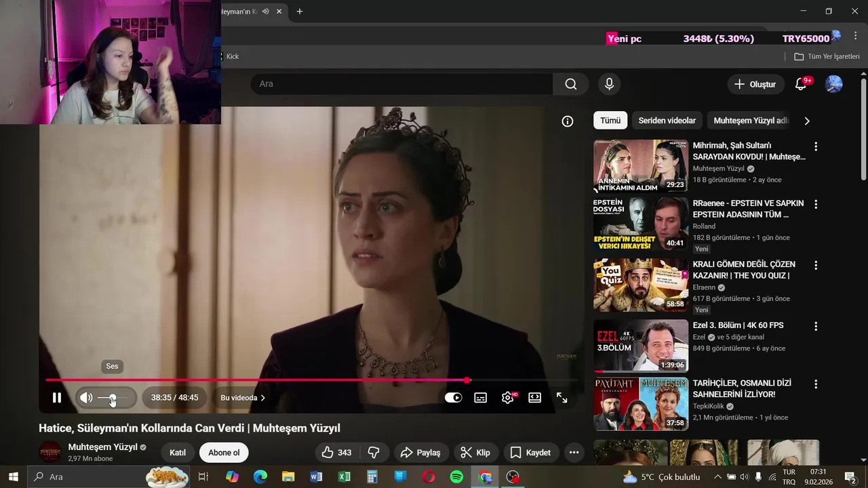Viewport: 868px width, 488px height.
Task: Save video with Kaydet button
Action: click(530, 453)
